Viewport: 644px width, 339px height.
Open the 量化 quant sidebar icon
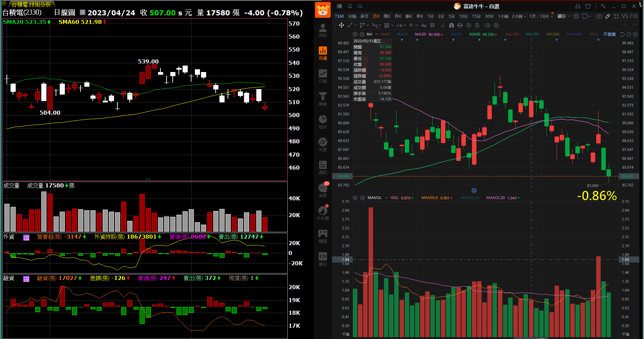coord(323,259)
